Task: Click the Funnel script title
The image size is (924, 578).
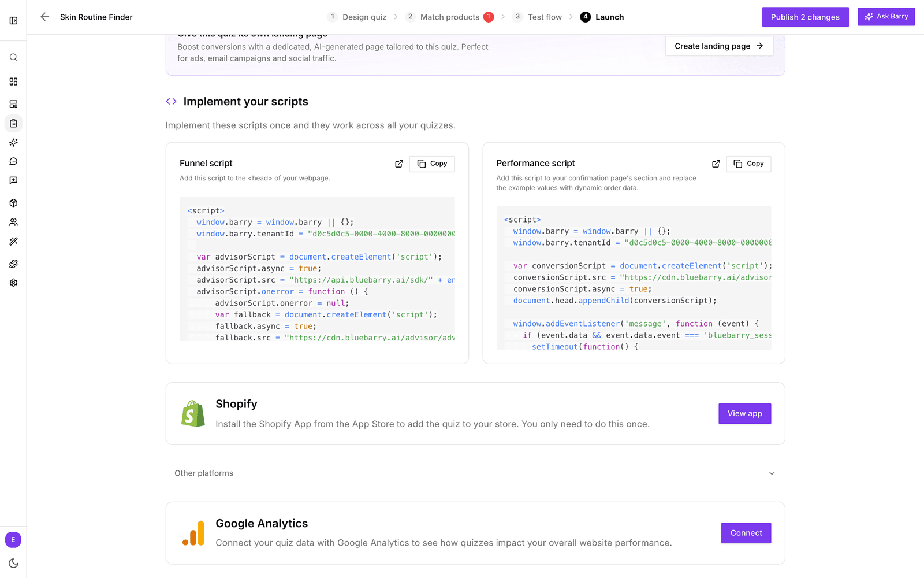Action: [206, 164]
